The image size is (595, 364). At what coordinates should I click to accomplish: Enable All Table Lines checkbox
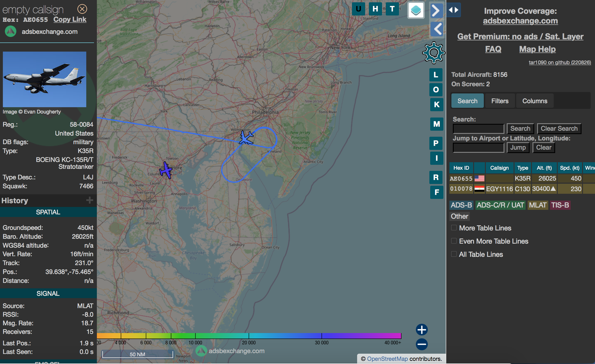coord(454,254)
